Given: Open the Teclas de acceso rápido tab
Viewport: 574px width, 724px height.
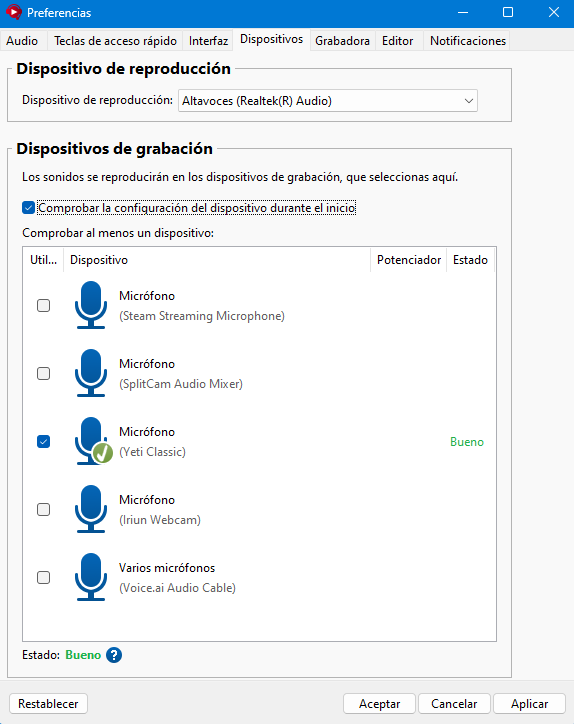Looking at the screenshot, I should (115, 41).
